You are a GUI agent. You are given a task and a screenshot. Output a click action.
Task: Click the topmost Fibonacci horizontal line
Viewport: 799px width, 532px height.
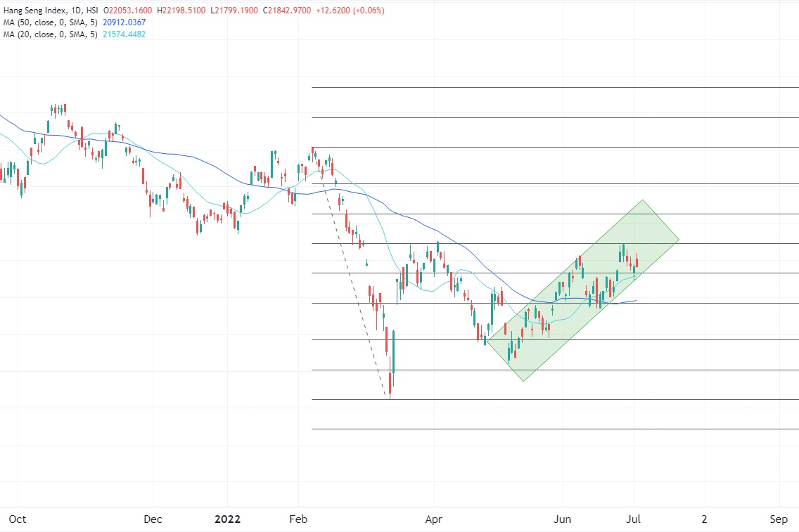pyautogui.click(x=556, y=88)
